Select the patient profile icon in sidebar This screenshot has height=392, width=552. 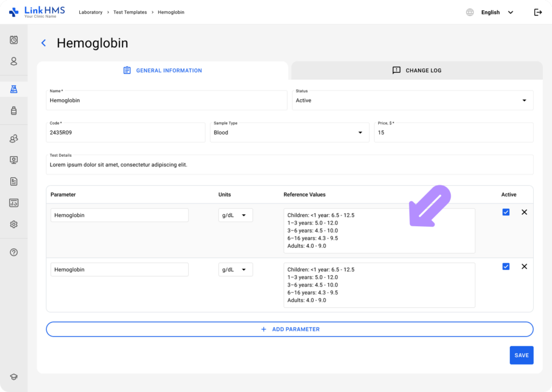[x=13, y=61]
